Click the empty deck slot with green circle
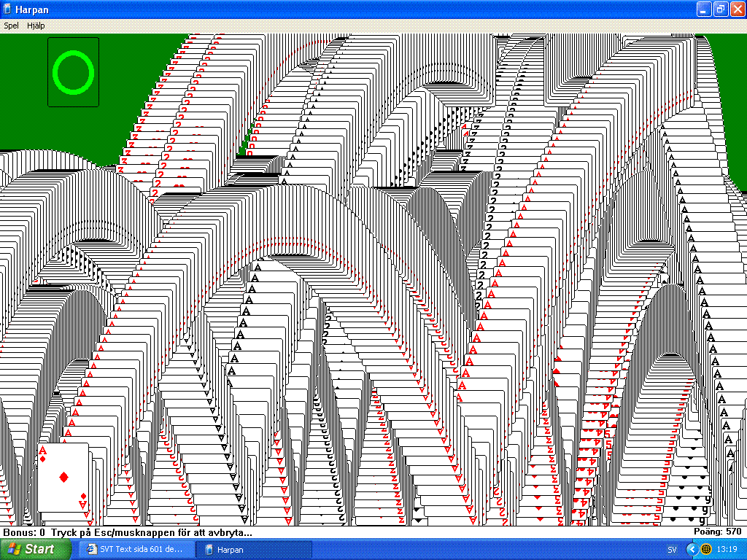 click(x=73, y=71)
